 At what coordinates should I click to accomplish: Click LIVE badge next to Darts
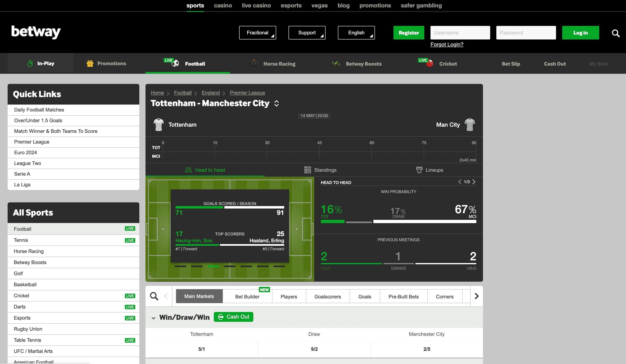click(130, 307)
